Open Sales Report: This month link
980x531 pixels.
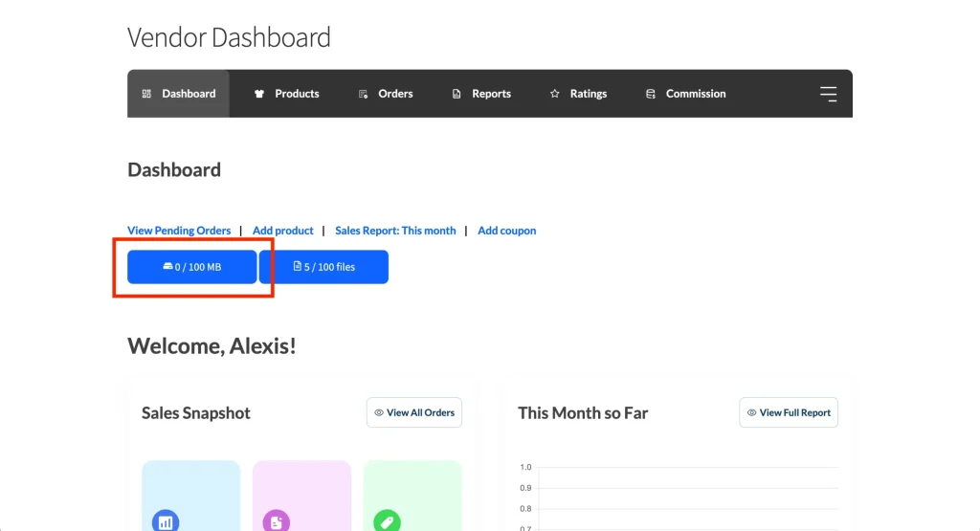395,231
